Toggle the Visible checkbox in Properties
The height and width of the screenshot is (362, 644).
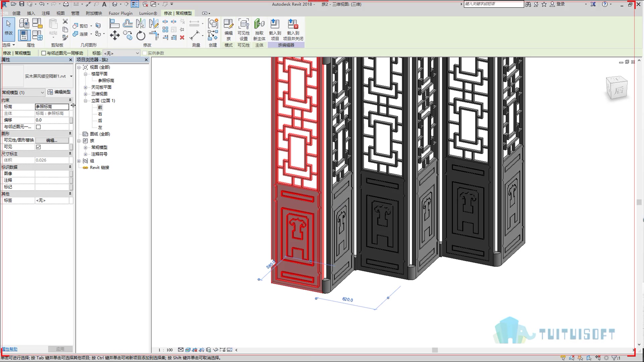coord(38,147)
